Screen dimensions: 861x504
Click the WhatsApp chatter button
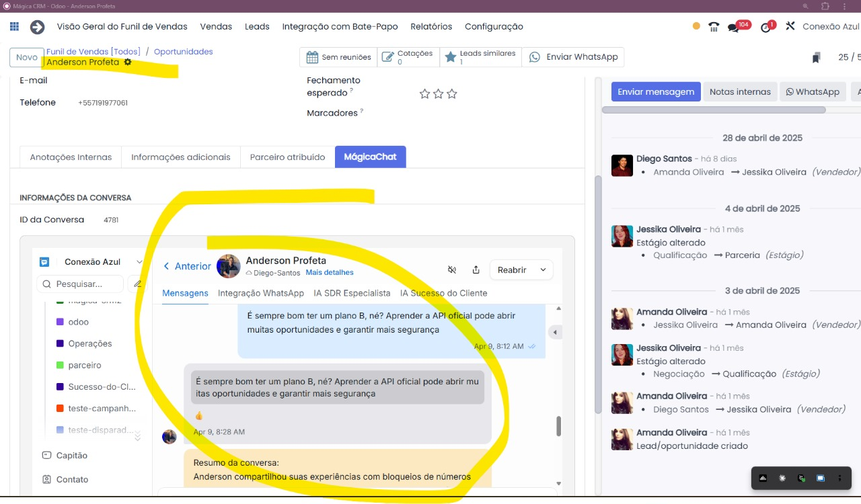[813, 92]
